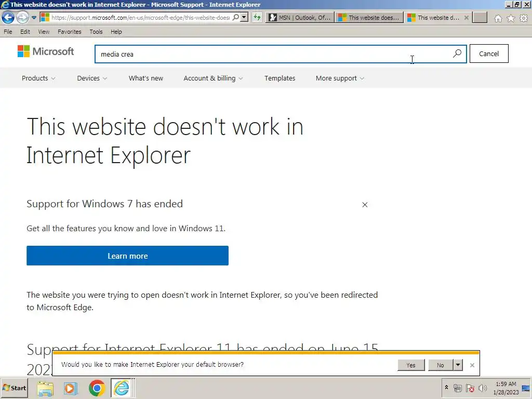Minimize the Internet Explorer window
The image size is (532, 399).
[508, 4]
